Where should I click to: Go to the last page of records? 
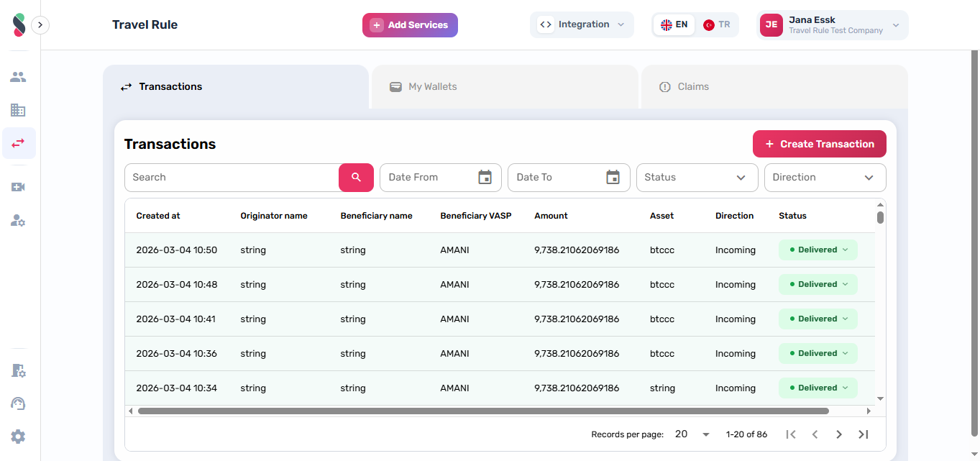864,434
